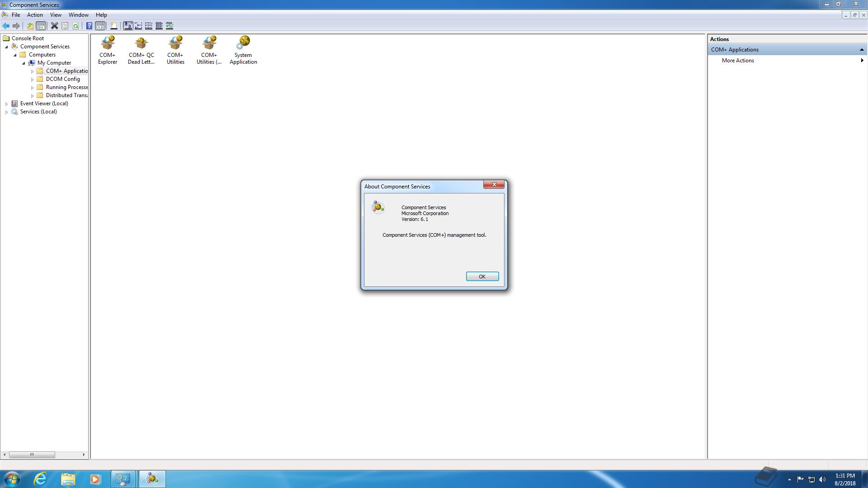Expand the Distributed Transaction tree node
868x488 pixels.
pos(32,96)
